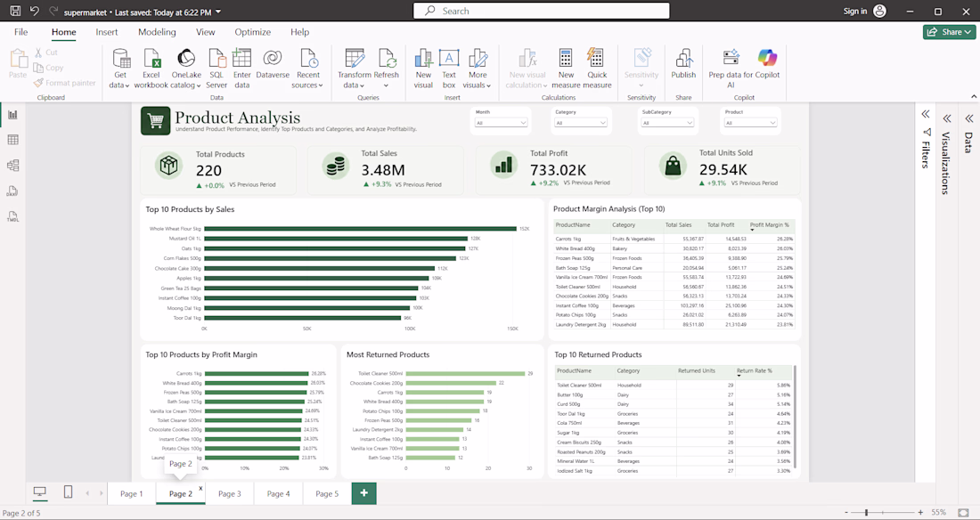This screenshot has height=520, width=980.
Task: Add a new report page
Action: 363,493
